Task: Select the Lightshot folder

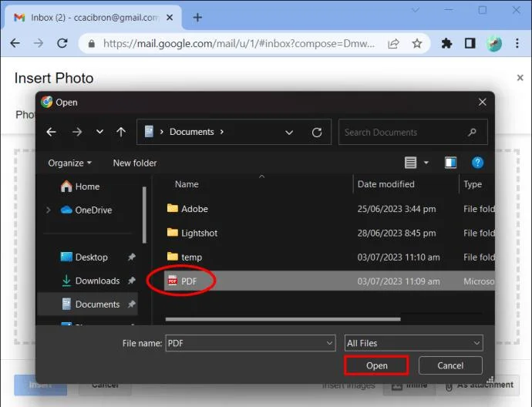Action: tap(192, 233)
